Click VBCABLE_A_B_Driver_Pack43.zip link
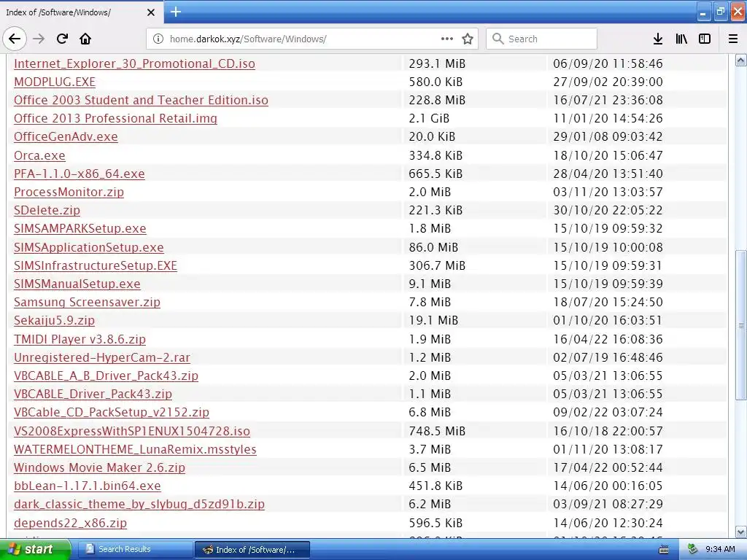 (x=106, y=376)
